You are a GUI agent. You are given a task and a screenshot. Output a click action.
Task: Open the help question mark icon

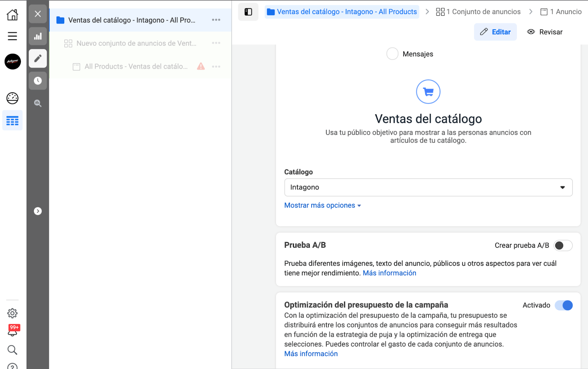pyautogui.click(x=12, y=366)
